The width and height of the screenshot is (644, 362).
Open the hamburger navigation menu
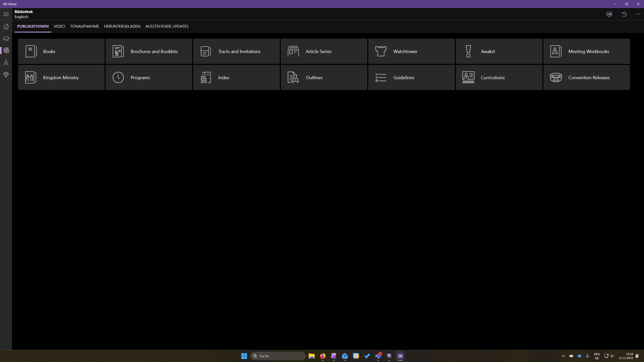pyautogui.click(x=6, y=14)
